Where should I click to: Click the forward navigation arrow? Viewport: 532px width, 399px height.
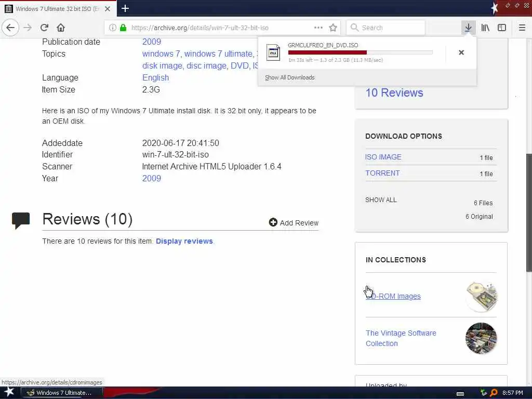click(x=28, y=28)
